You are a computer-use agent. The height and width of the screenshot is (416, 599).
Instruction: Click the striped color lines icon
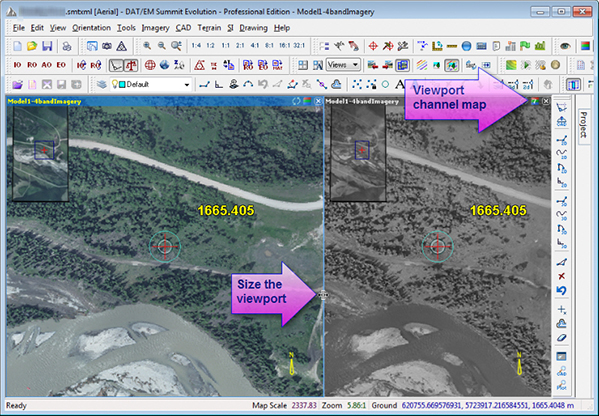422,65
